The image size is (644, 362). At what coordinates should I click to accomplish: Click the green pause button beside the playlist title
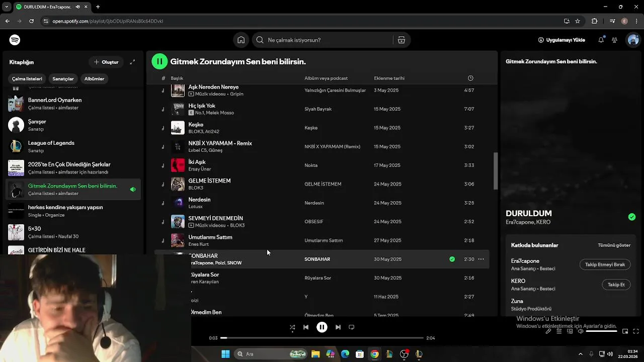click(x=159, y=61)
